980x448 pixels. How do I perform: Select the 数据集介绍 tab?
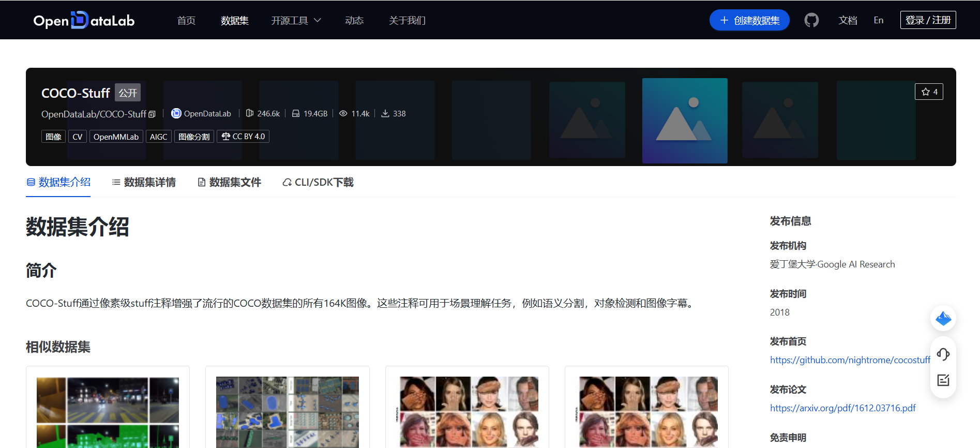point(58,182)
